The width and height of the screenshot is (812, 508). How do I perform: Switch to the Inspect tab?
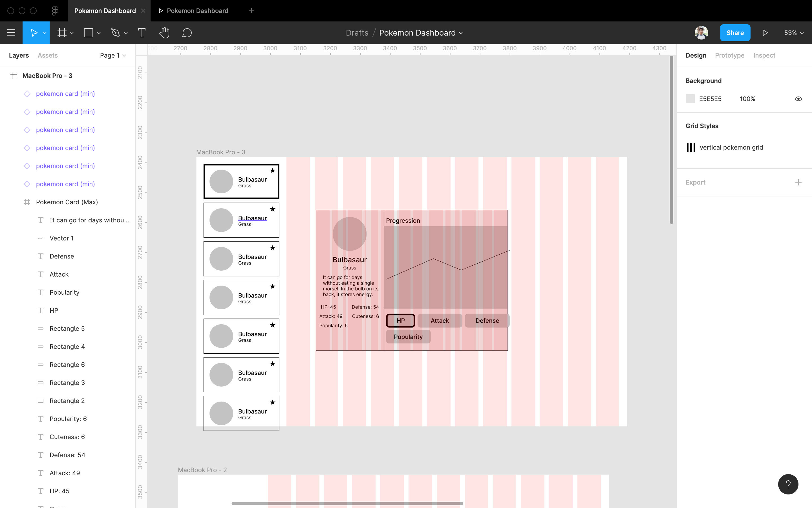[x=764, y=55]
